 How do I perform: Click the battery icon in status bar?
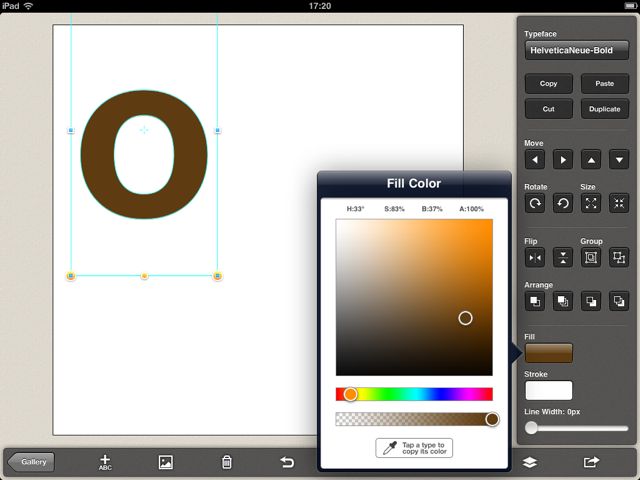click(630, 6)
